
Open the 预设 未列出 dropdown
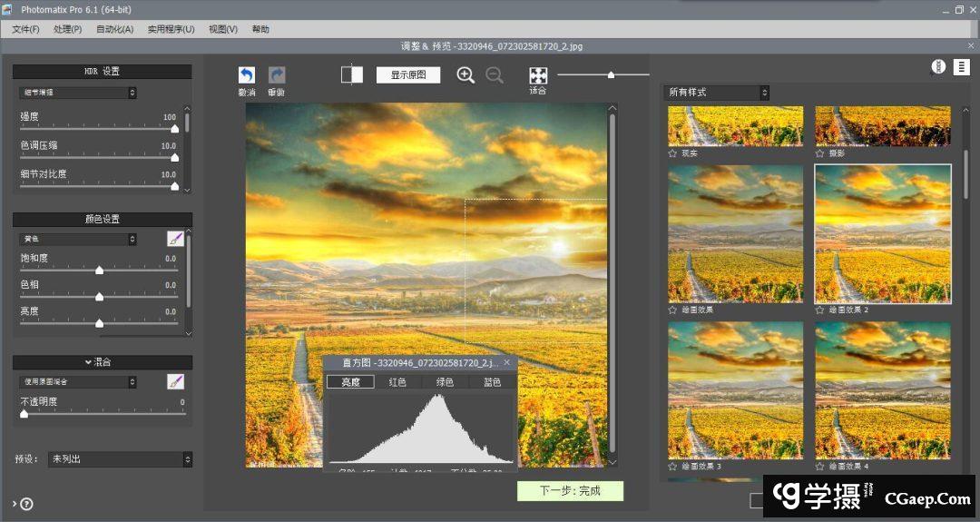coord(120,459)
